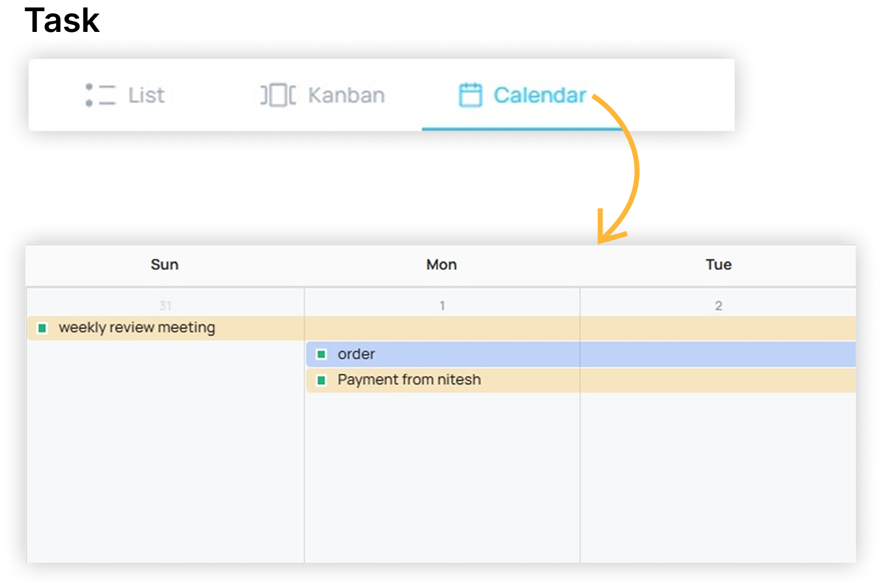Open the Kanban tab label

point(346,95)
